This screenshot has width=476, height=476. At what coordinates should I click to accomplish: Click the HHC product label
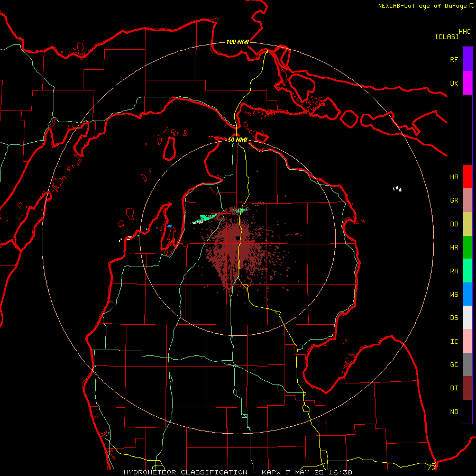click(465, 32)
